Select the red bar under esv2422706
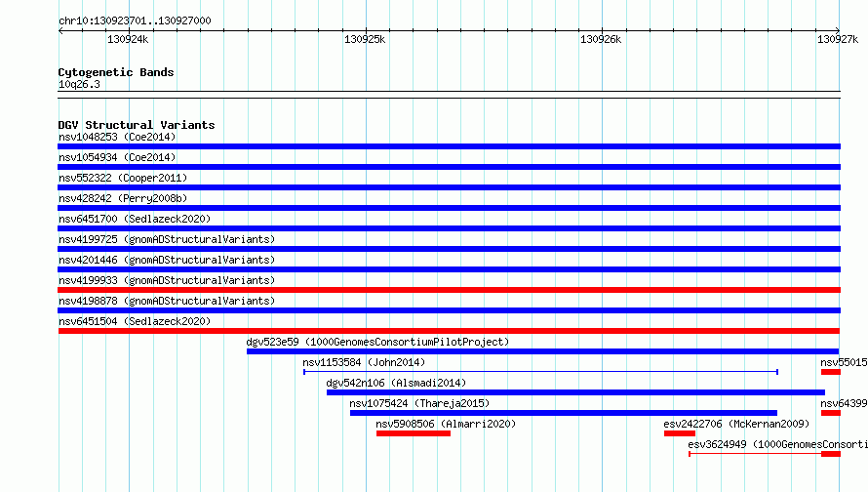The image size is (868, 492). click(x=680, y=433)
